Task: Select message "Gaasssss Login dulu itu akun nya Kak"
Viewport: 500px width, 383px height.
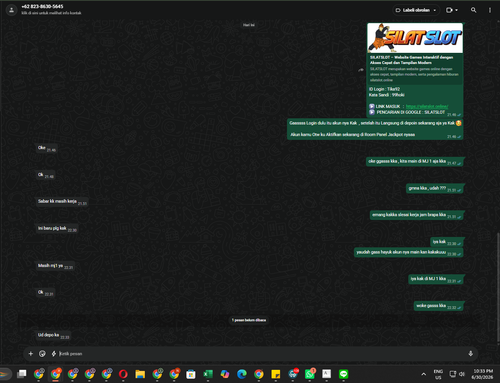Action: [375, 129]
